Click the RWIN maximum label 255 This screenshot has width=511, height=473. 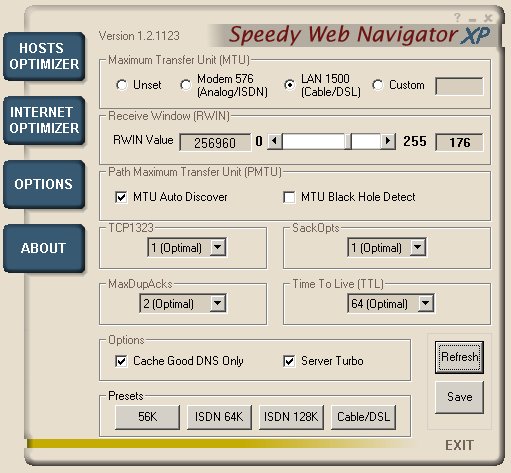[x=415, y=141]
